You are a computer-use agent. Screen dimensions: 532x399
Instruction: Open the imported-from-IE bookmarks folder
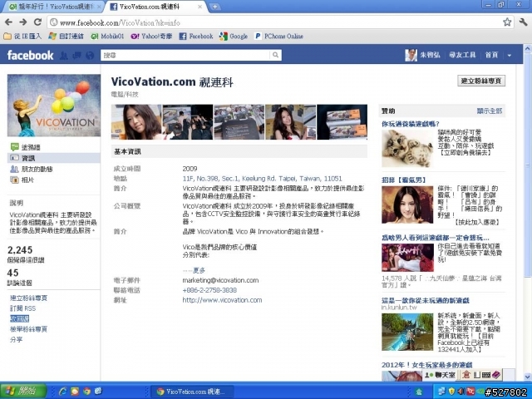point(22,36)
